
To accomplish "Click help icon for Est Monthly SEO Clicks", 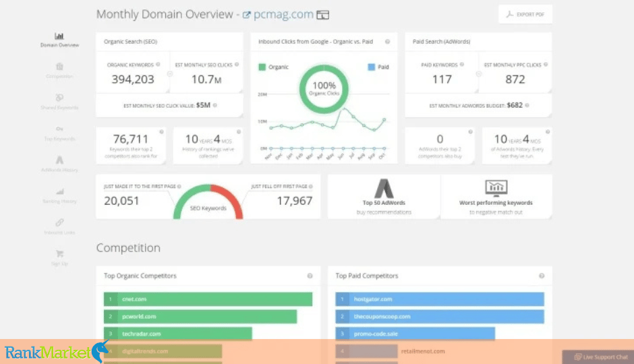I will pyautogui.click(x=237, y=65).
